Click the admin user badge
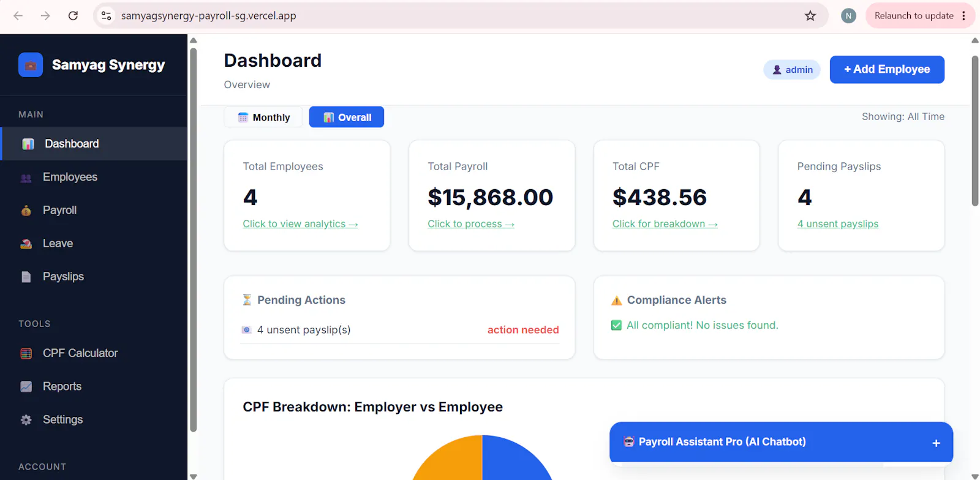Viewport: 980px width, 480px height. (x=792, y=70)
